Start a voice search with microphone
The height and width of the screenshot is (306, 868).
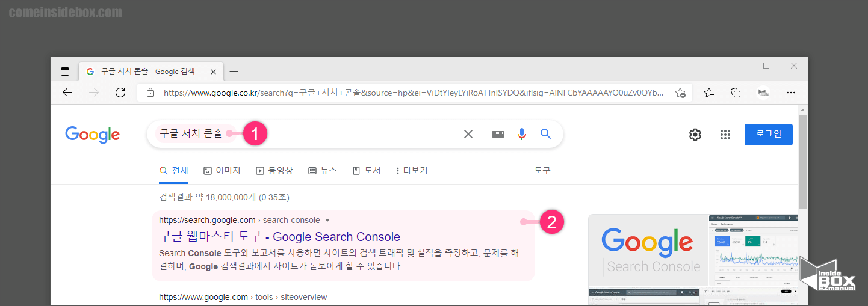522,134
